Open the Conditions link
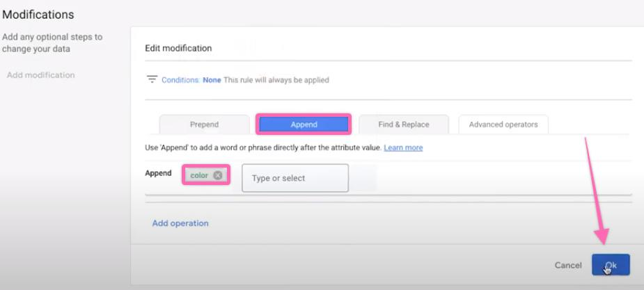Screen dimensions: 644x290 180,80
